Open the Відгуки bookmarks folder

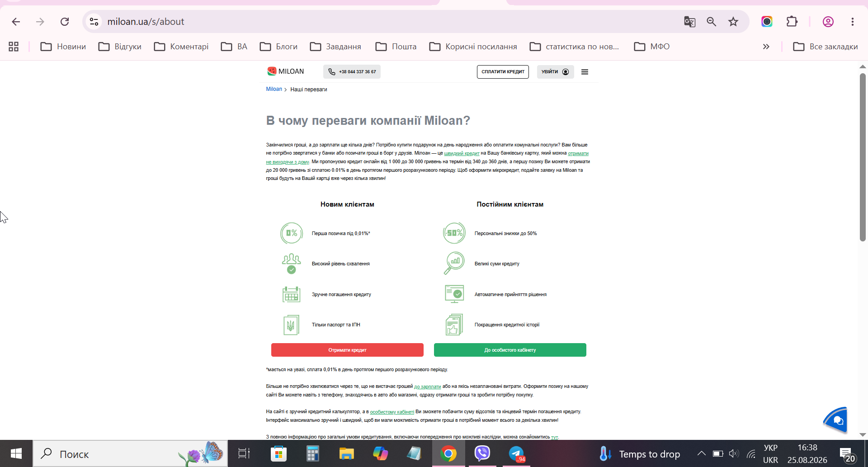120,47
